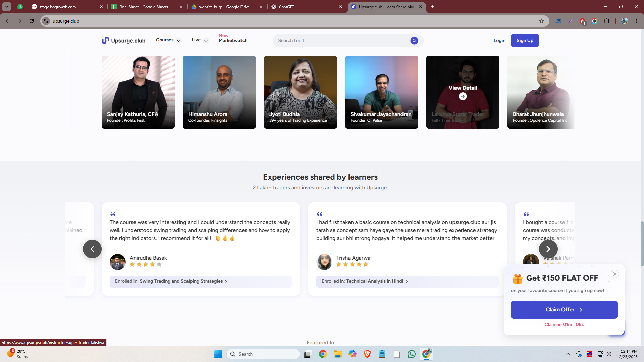Go to next testimonial with right arrow
The height and width of the screenshot is (362, 644).
point(548,249)
